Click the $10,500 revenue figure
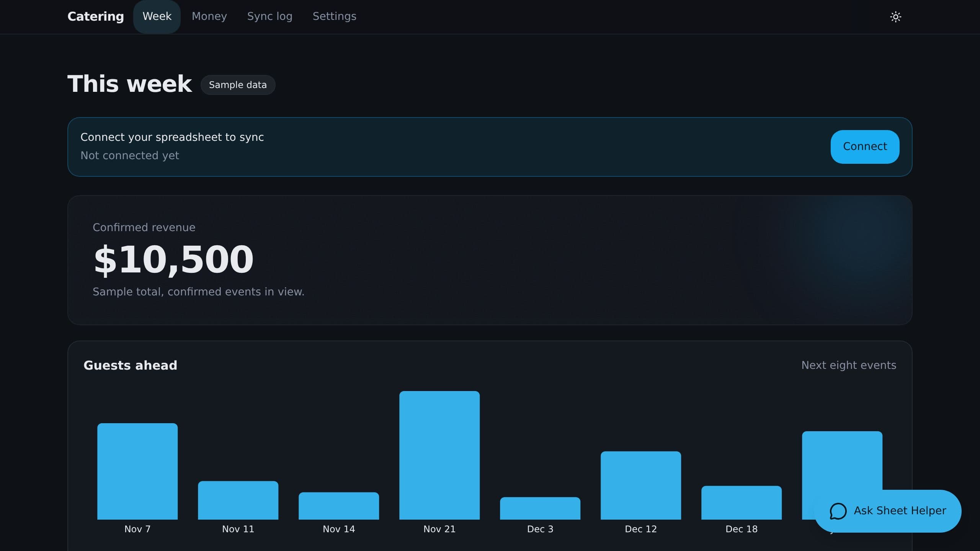The height and width of the screenshot is (551, 980). pos(173,260)
